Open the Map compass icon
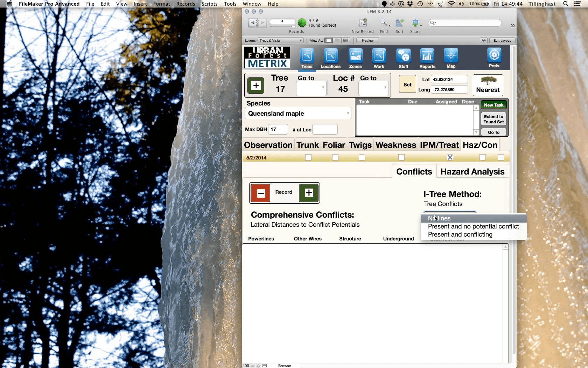This screenshot has width=588, height=368. pos(451,56)
